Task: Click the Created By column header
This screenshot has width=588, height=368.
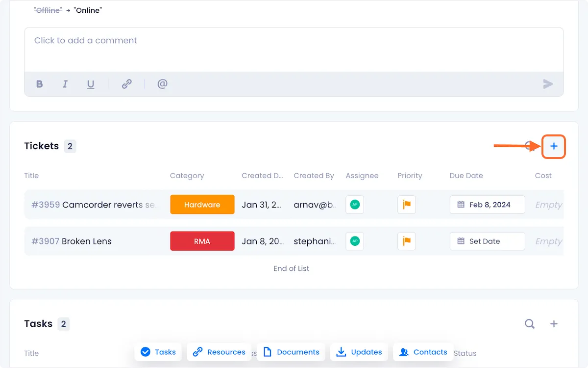Action: 314,176
